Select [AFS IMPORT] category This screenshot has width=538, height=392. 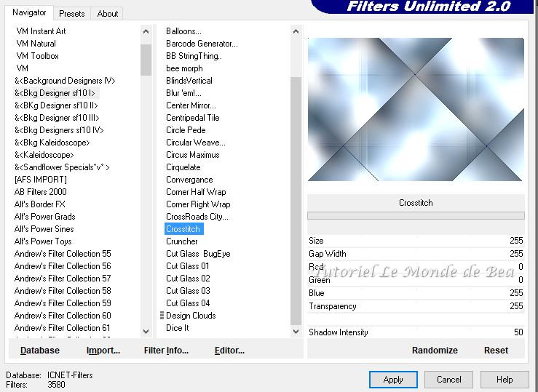pyautogui.click(x=41, y=180)
